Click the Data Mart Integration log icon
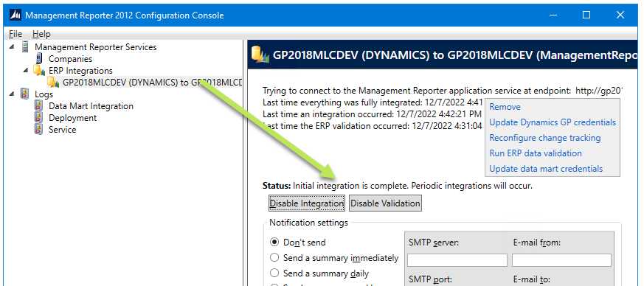644x286 pixels. point(39,106)
